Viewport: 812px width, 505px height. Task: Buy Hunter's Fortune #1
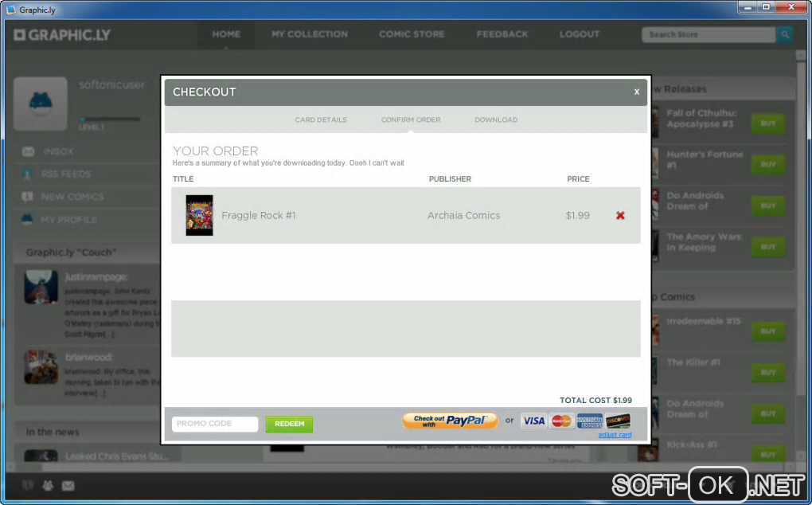(768, 165)
